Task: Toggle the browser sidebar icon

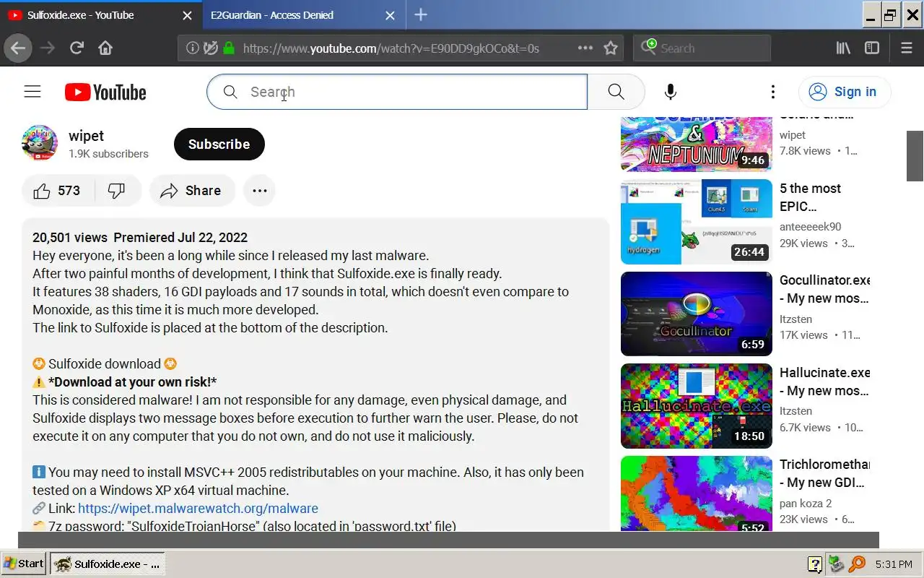Action: tap(872, 48)
